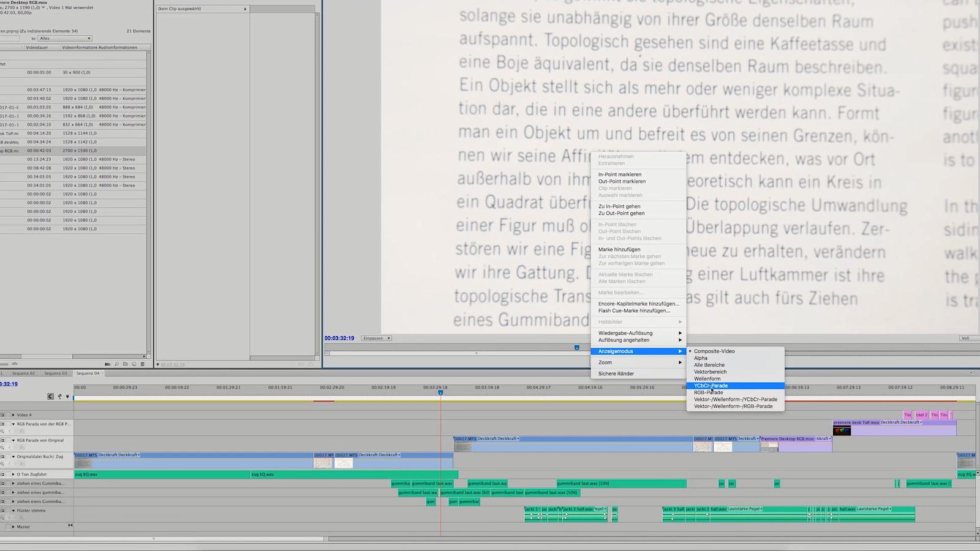Toggle lock box on Video 4 track

coord(8,414)
